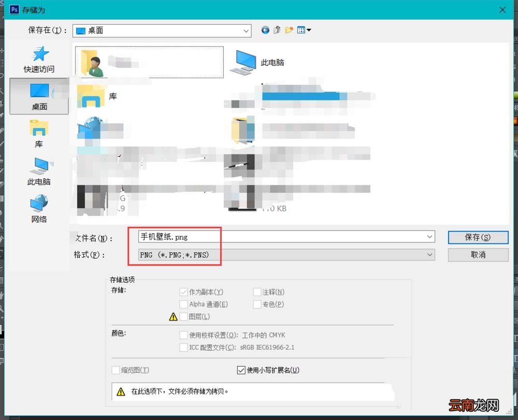Toggle 注释 (Notes) checkbox
This screenshot has height=420, width=518.
pyautogui.click(x=257, y=292)
